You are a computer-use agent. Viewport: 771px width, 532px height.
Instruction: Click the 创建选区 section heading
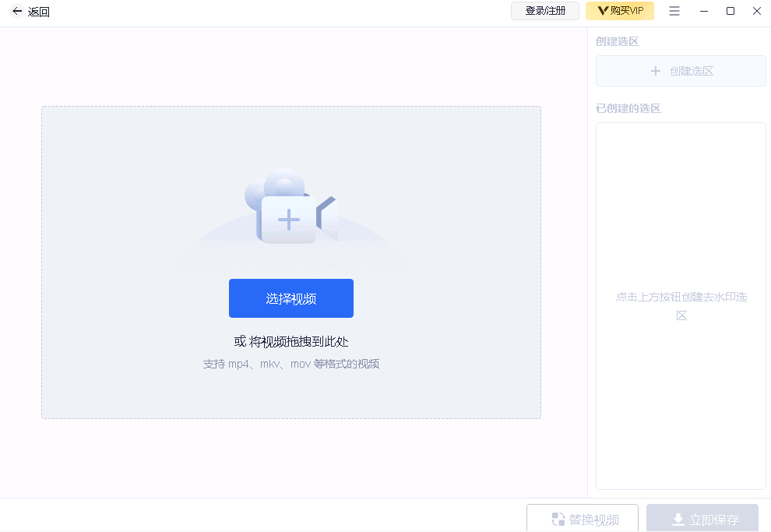click(617, 42)
